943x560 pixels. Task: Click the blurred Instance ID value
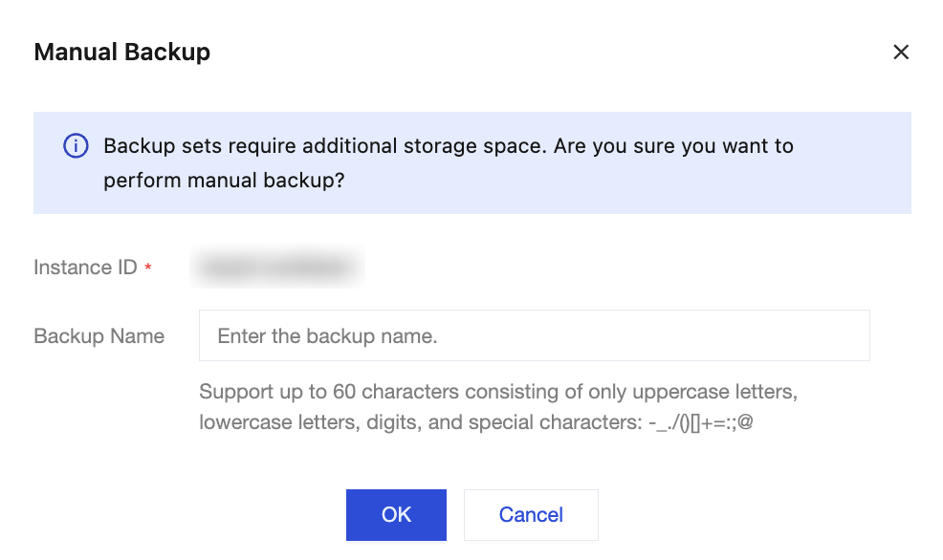pos(276,268)
